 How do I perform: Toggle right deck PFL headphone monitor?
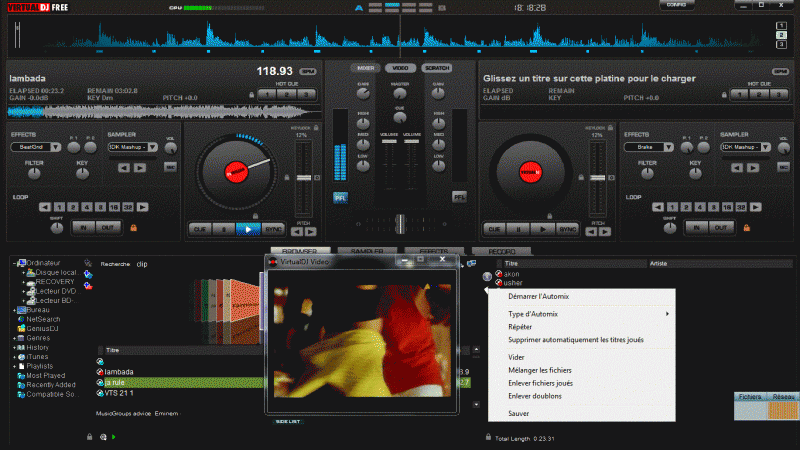pos(459,197)
